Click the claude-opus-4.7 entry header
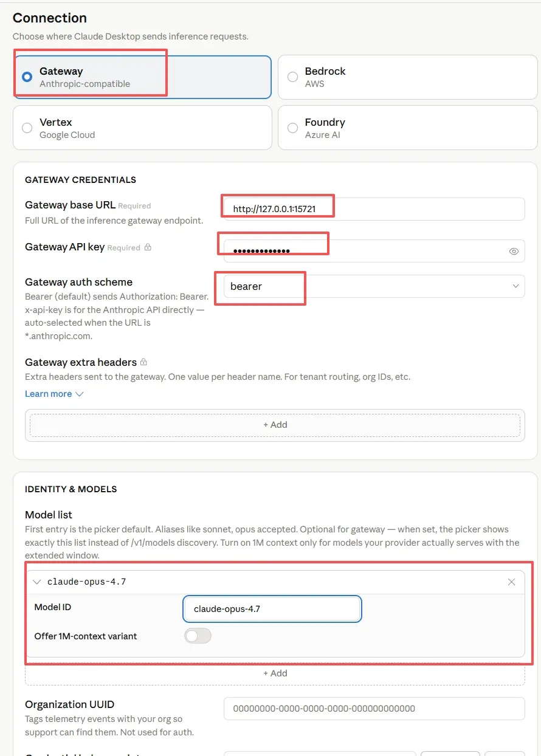Screen dimensions: 541x756 (275, 582)
